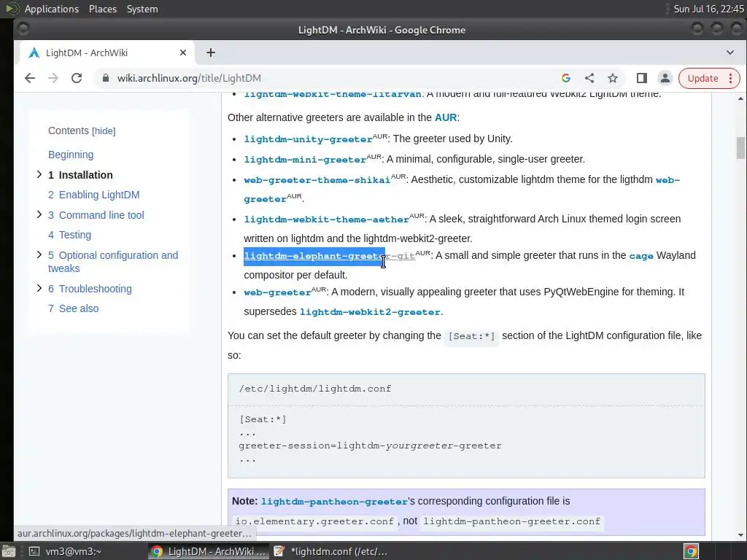Click scrollbar up arrow
Viewport: 747px width, 560px height.
(740, 98)
